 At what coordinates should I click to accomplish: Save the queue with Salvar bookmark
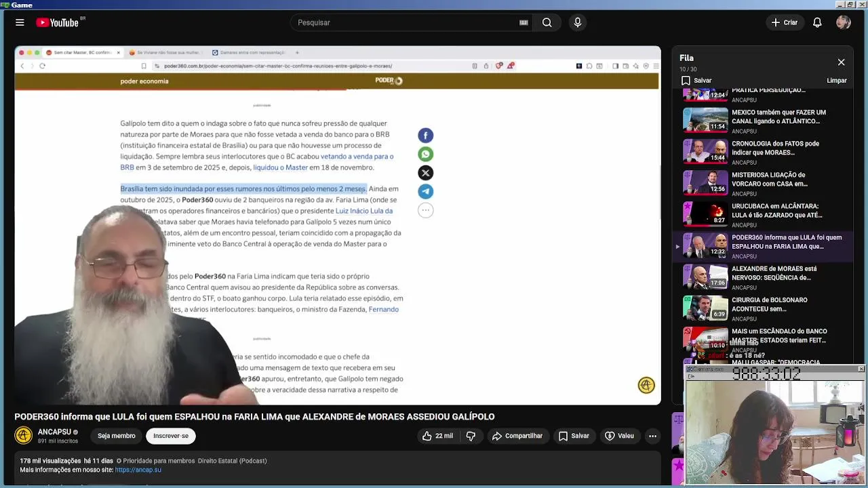[x=696, y=81]
